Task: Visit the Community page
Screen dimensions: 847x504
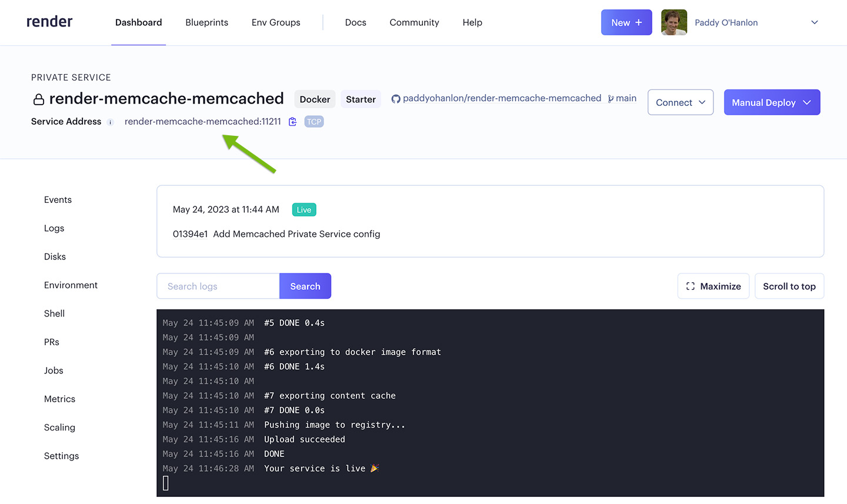Action: (x=414, y=22)
